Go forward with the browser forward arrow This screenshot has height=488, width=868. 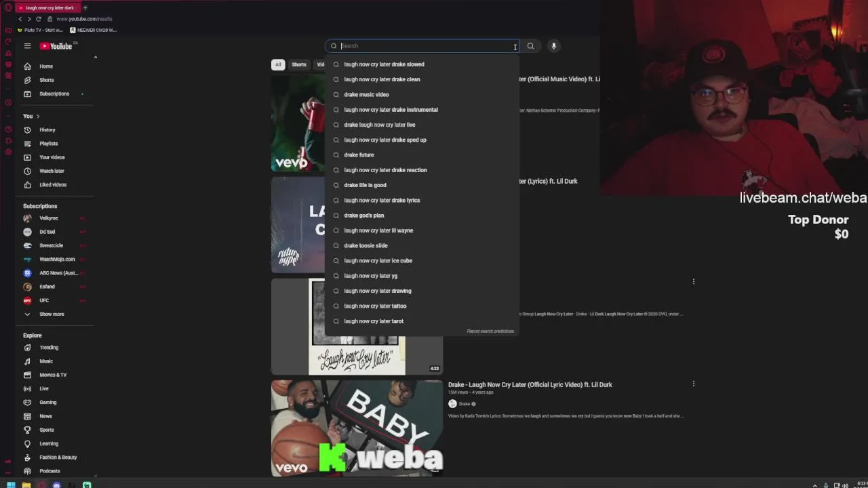click(x=29, y=19)
